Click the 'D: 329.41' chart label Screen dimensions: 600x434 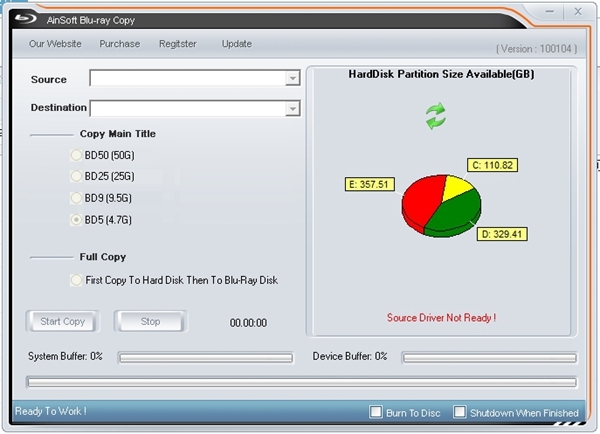pyautogui.click(x=502, y=234)
